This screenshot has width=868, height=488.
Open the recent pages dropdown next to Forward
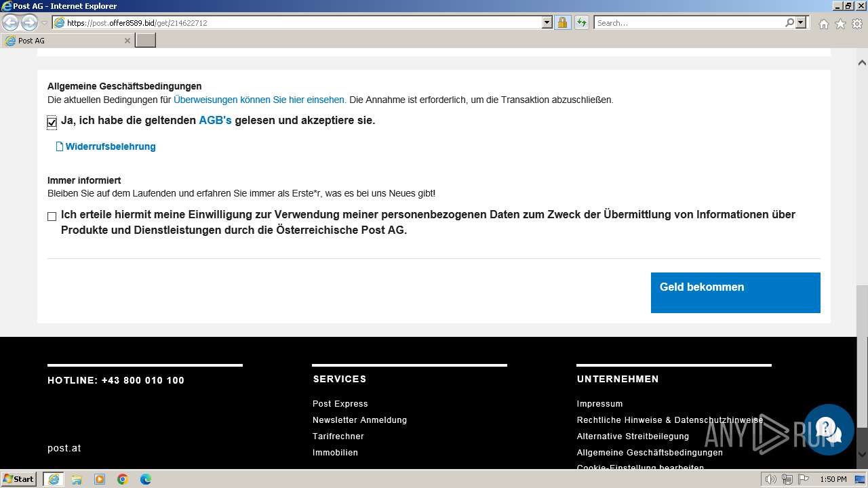(44, 23)
